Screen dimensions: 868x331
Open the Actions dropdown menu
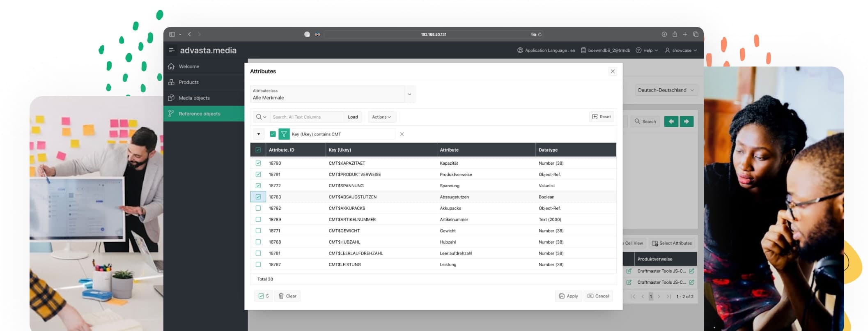(x=382, y=117)
